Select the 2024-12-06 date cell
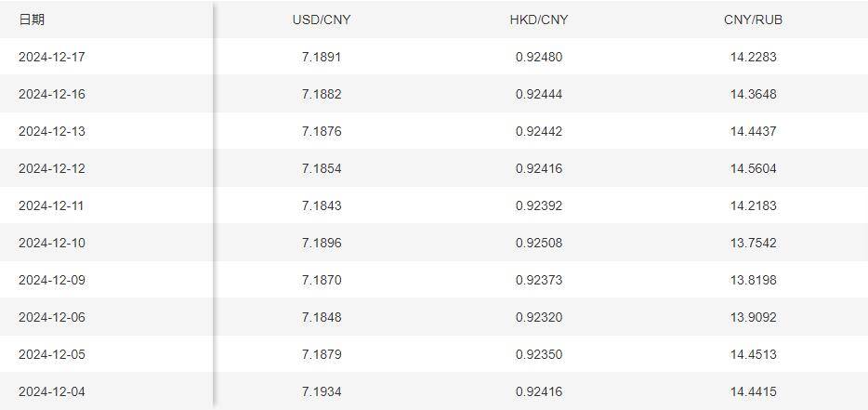The image size is (868, 410). click(x=52, y=317)
